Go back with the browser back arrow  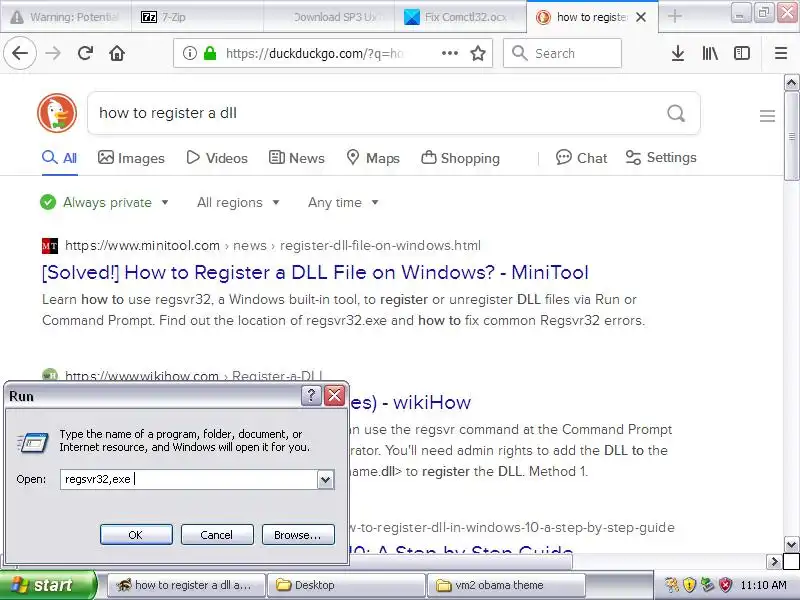tap(20, 53)
